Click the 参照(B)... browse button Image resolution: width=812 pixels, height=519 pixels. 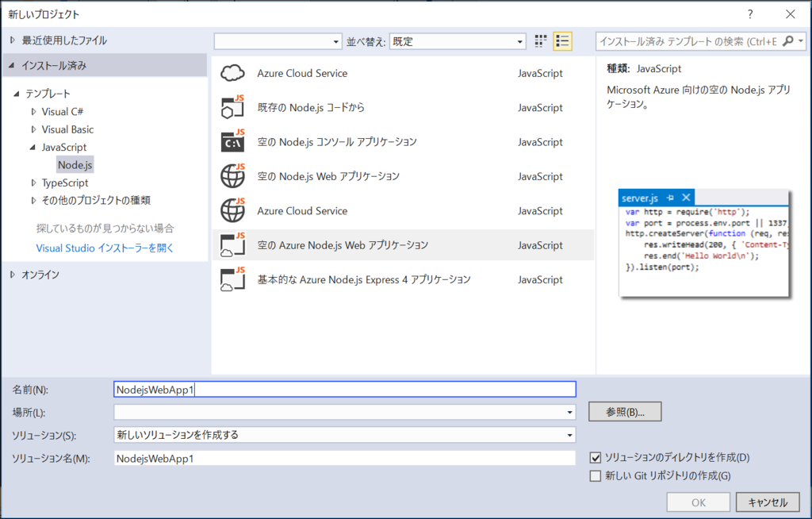pos(625,412)
